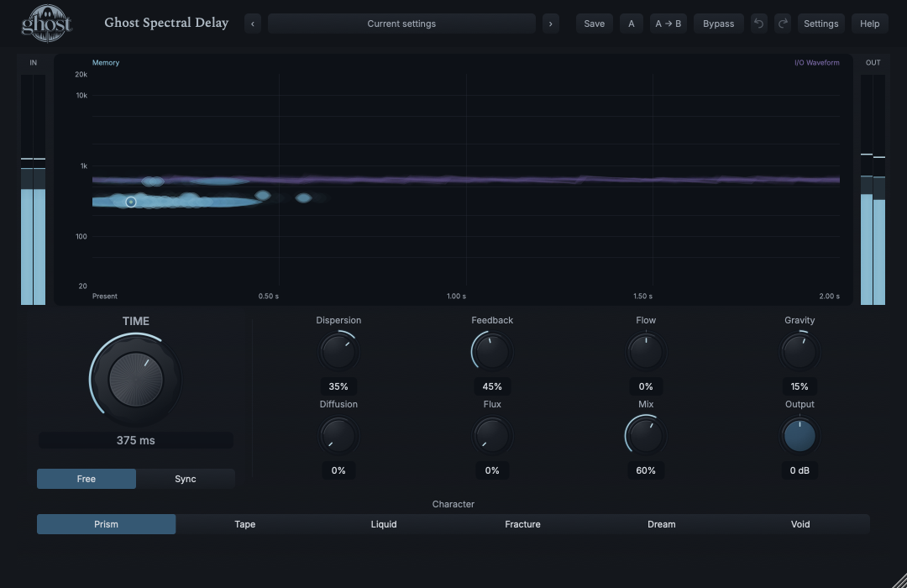The width and height of the screenshot is (907, 588).
Task: Choose the Prism character
Action: pyautogui.click(x=106, y=524)
